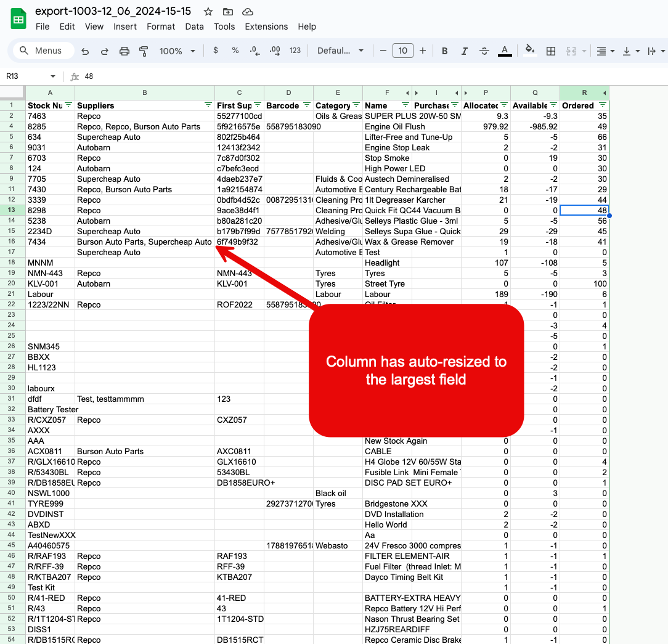Viewport: 668px width, 644px height.
Task: Format as currency with dollar icon
Action: (x=216, y=51)
